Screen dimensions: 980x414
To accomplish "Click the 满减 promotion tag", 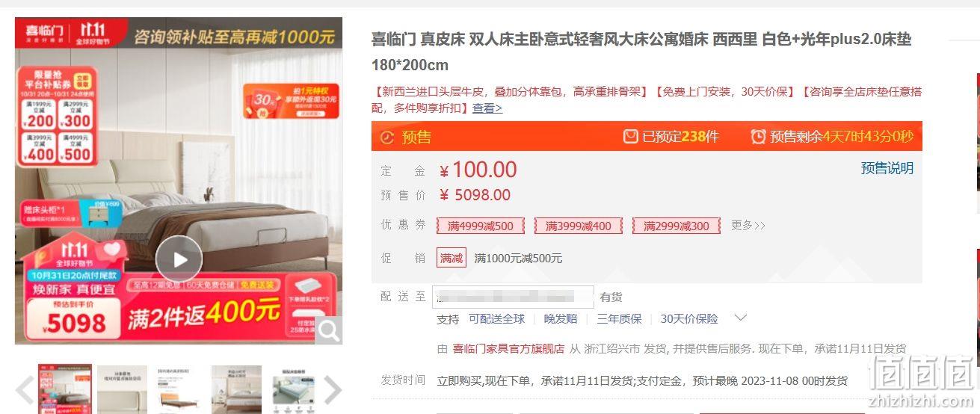I will 452,258.
